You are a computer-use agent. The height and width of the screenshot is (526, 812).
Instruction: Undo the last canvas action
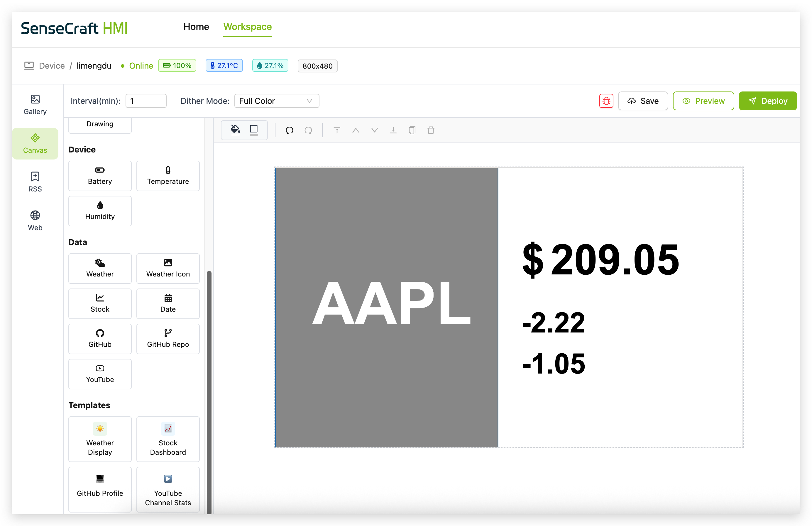(289, 130)
